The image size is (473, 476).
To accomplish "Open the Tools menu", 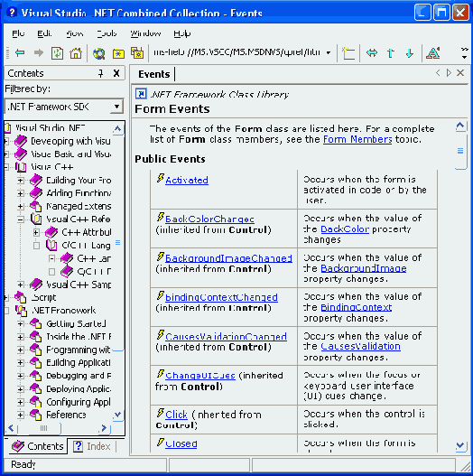I will pos(107,33).
